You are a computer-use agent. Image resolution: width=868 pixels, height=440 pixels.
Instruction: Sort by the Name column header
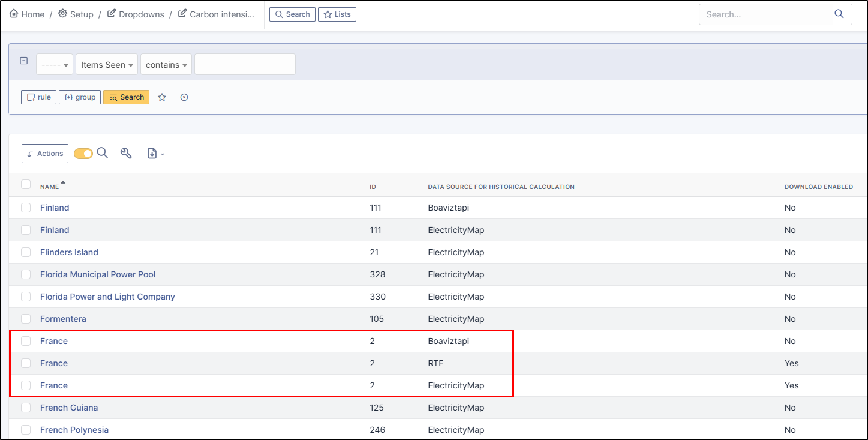click(50, 187)
